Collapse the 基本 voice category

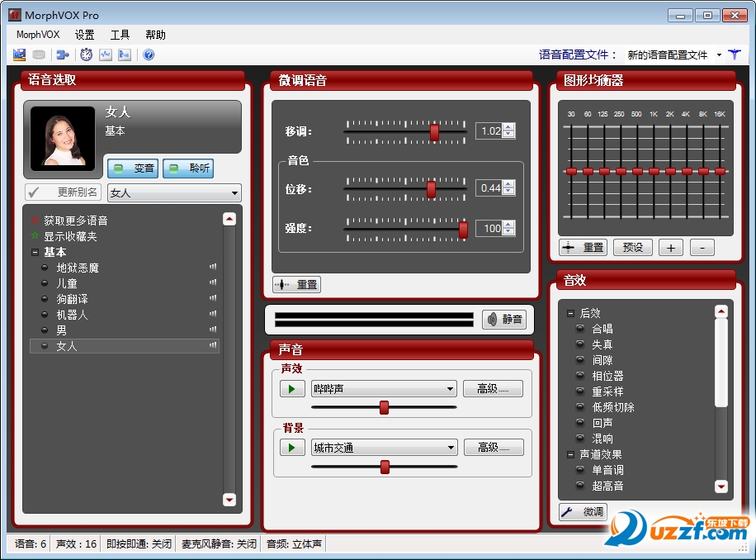[x=33, y=252]
